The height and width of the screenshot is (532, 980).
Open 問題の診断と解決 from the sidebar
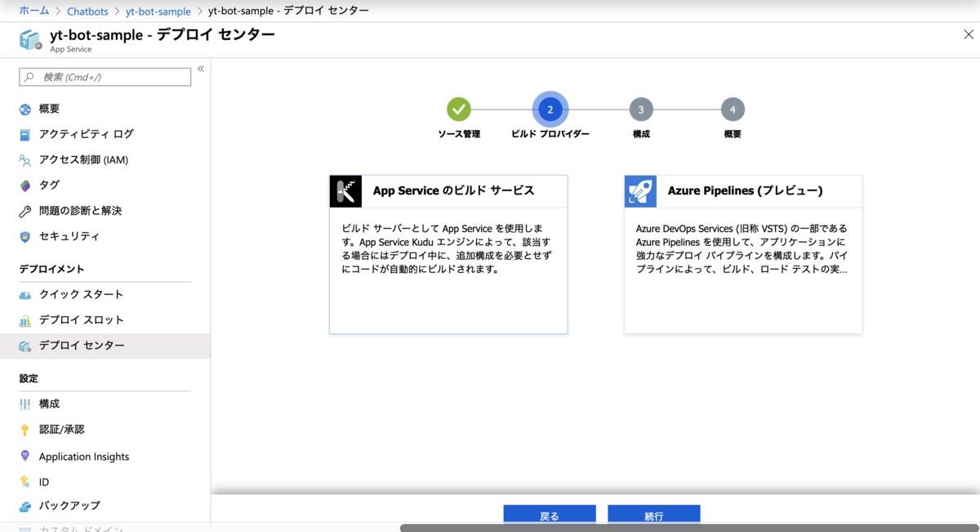tap(24, 211)
